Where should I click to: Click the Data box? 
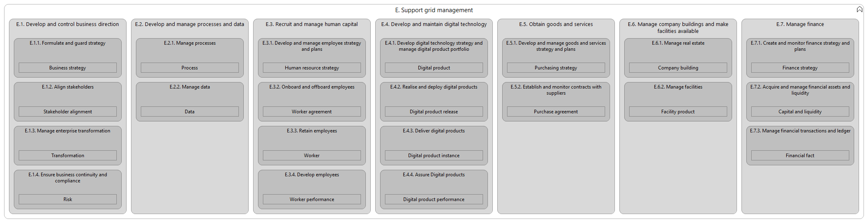190,112
